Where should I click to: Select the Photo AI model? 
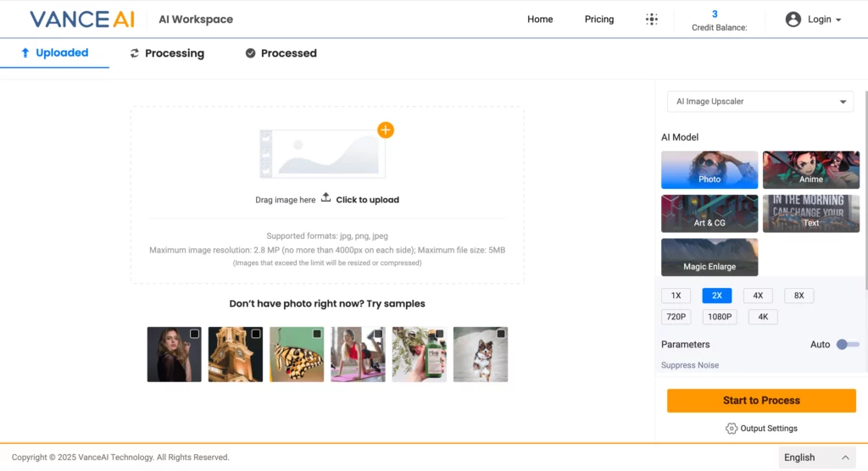tap(709, 170)
